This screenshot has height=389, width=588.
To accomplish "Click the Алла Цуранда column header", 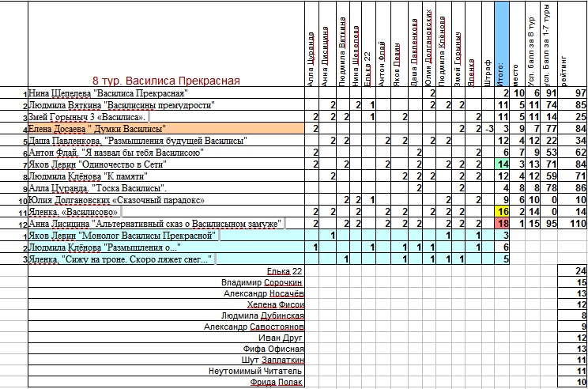I will tap(311, 44).
